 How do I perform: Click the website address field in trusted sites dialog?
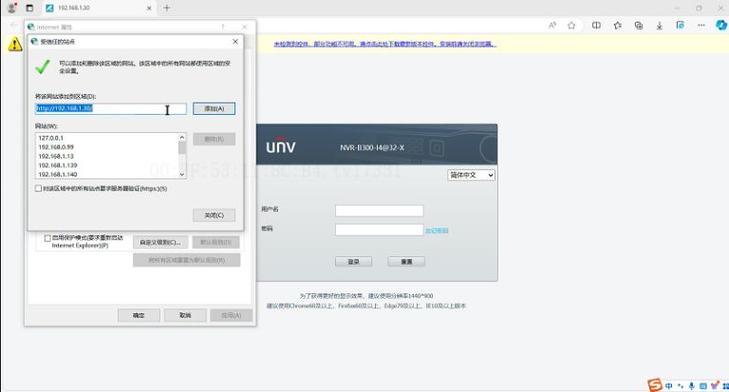(111, 108)
